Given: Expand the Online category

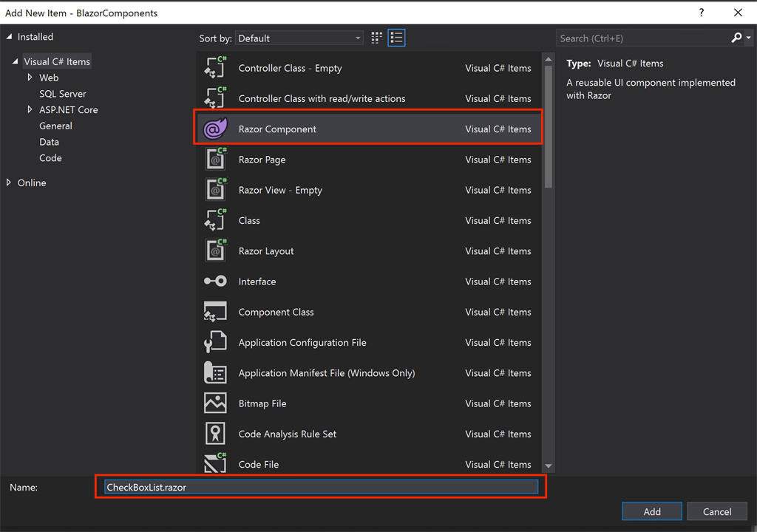Looking at the screenshot, I should (x=9, y=183).
